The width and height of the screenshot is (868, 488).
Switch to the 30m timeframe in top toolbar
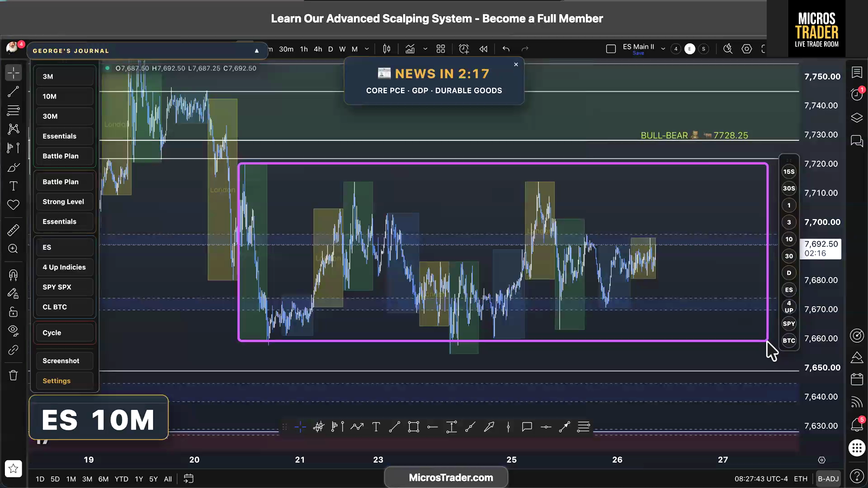[286, 49]
